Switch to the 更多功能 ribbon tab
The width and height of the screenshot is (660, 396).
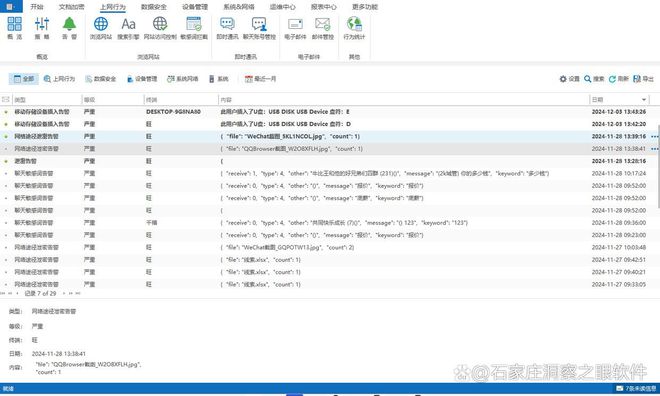click(x=365, y=7)
